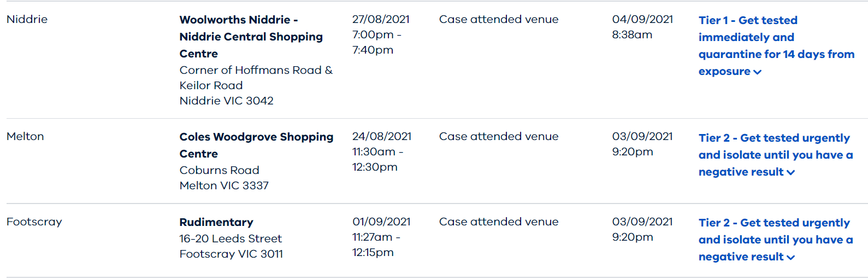Click the 04/09/2021 8:38am date added

click(642, 27)
